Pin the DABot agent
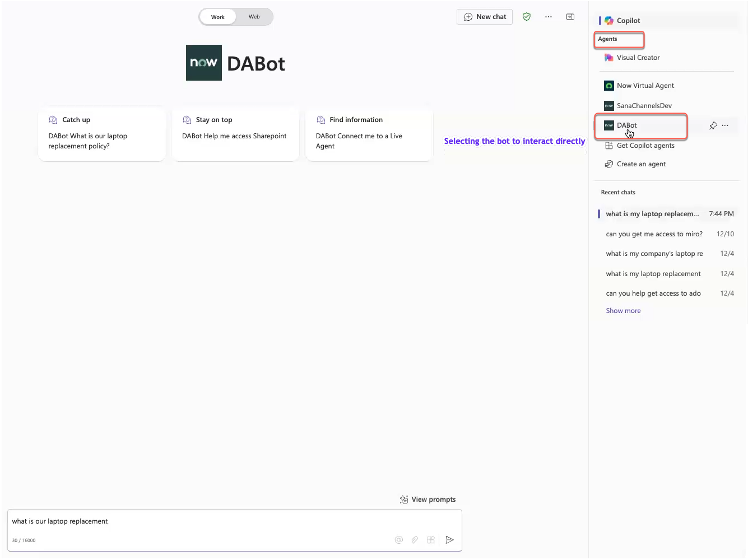 coord(713,125)
